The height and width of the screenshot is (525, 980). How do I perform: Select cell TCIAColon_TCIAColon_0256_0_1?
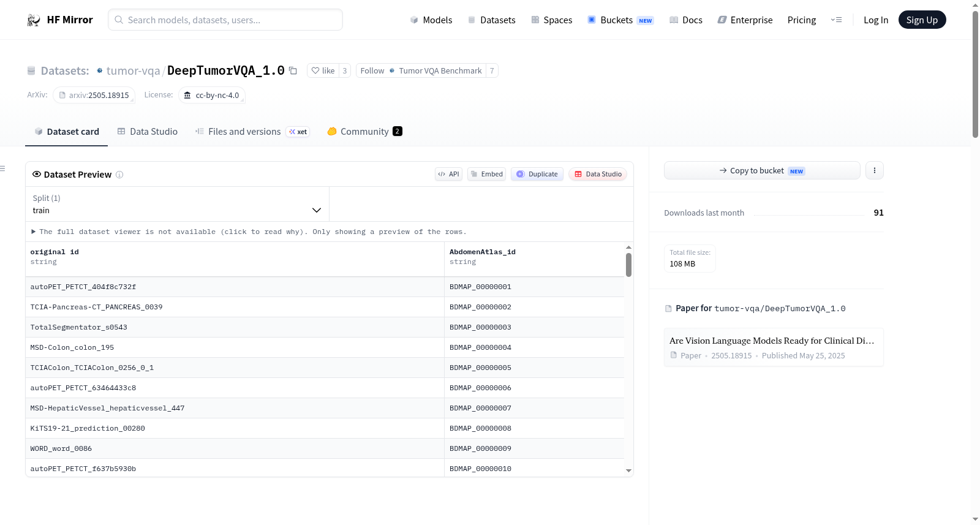235,368
